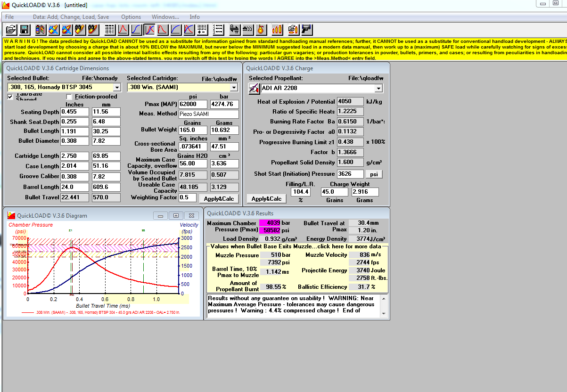Click the results warning text scrollbar
This screenshot has width=567, height=392.
pyautogui.click(x=384, y=306)
